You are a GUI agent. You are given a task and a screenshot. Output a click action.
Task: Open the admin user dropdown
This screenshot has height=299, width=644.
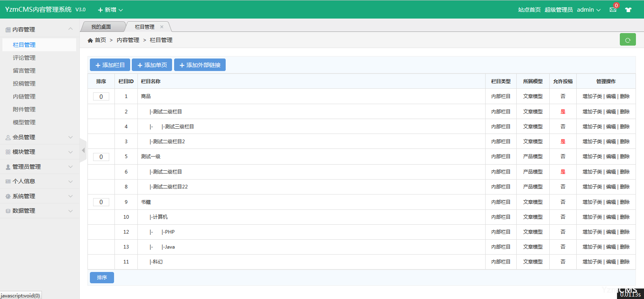(x=588, y=10)
